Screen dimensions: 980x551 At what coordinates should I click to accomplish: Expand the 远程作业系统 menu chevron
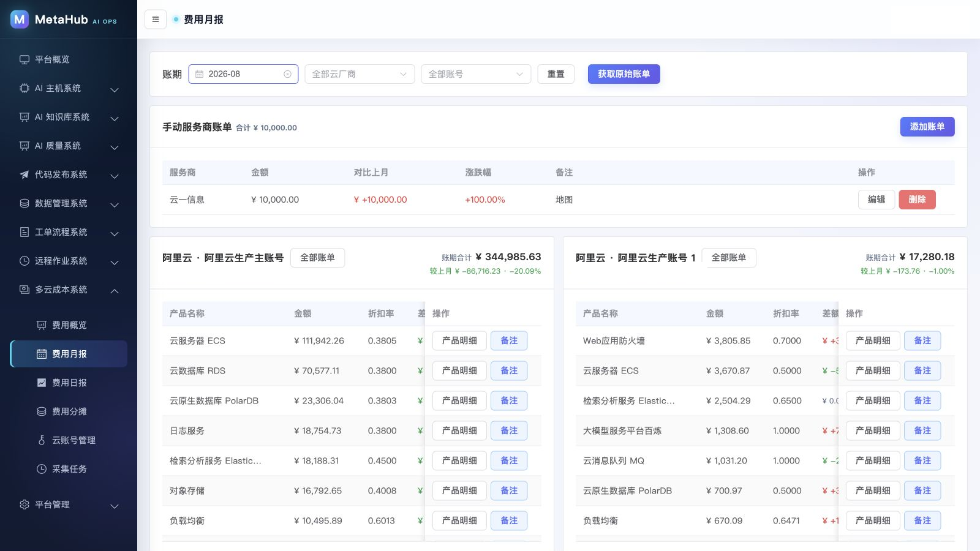[115, 262]
